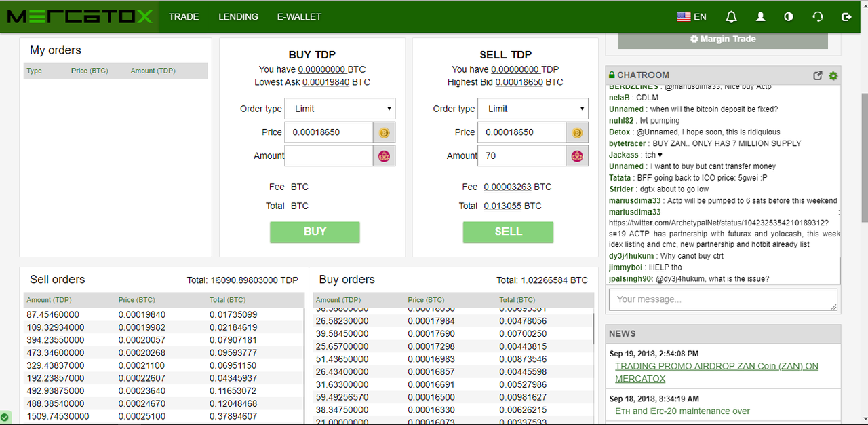Click the TDP coin icon beside buy Amount
Image resolution: width=868 pixels, height=425 pixels.
point(384,156)
